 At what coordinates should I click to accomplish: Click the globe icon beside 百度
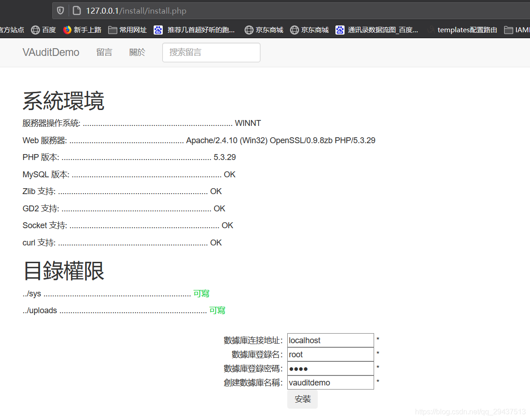point(35,30)
